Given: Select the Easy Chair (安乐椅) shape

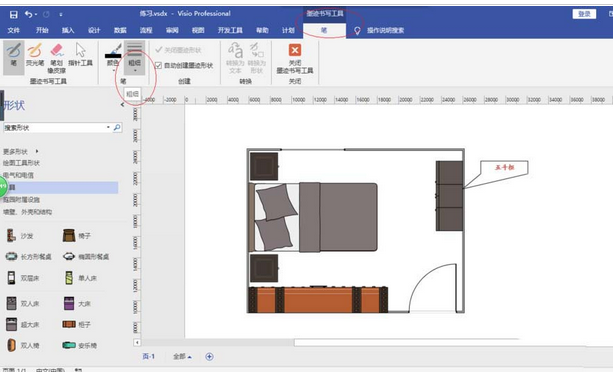Looking at the screenshot, I should click(x=80, y=345).
